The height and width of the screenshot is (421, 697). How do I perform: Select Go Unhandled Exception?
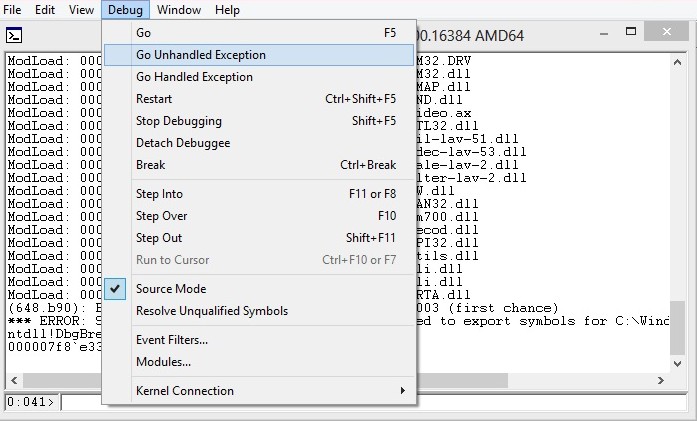tap(200, 55)
